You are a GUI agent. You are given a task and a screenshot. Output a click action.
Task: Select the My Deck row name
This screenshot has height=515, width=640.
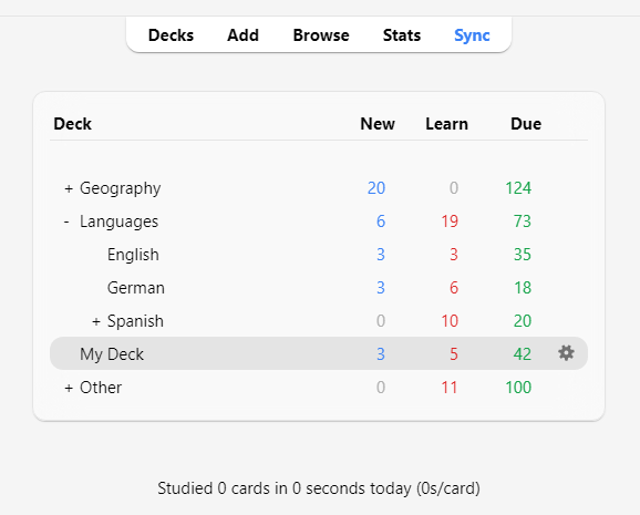point(112,355)
